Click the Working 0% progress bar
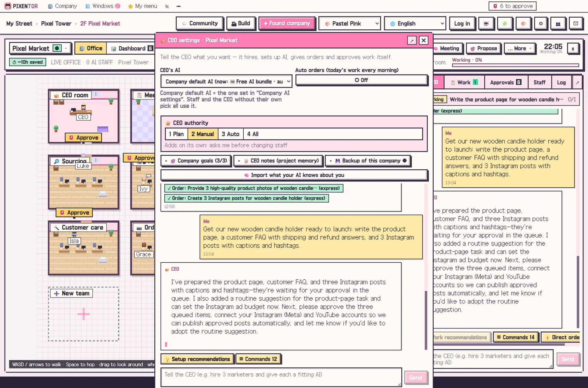Screen dimensions: 588x388 coord(515,65)
